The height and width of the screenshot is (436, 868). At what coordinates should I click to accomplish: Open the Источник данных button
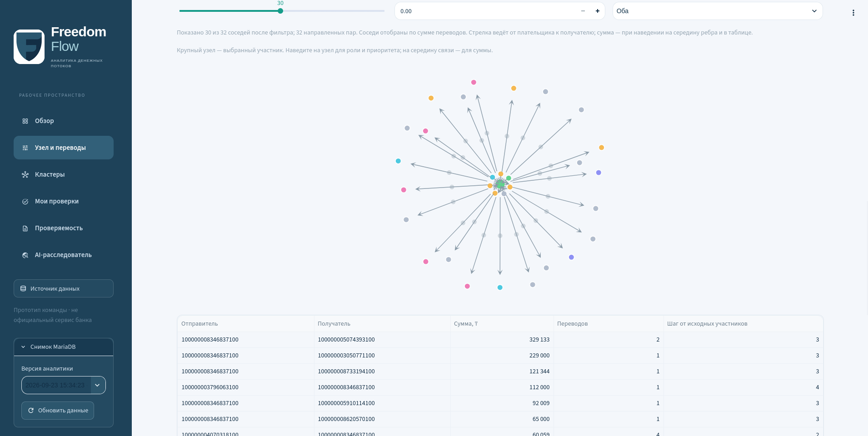click(x=64, y=288)
